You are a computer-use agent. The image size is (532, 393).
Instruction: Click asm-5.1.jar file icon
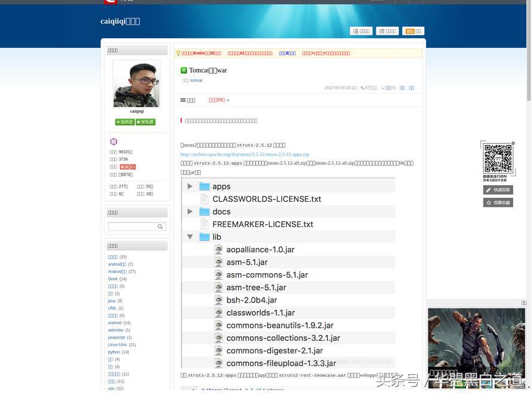click(x=218, y=262)
